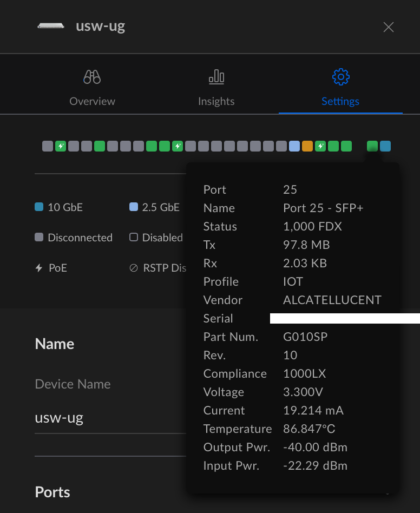The width and height of the screenshot is (420, 513).
Task: Click the RSTP legend circle-slash icon
Action: pos(134,268)
